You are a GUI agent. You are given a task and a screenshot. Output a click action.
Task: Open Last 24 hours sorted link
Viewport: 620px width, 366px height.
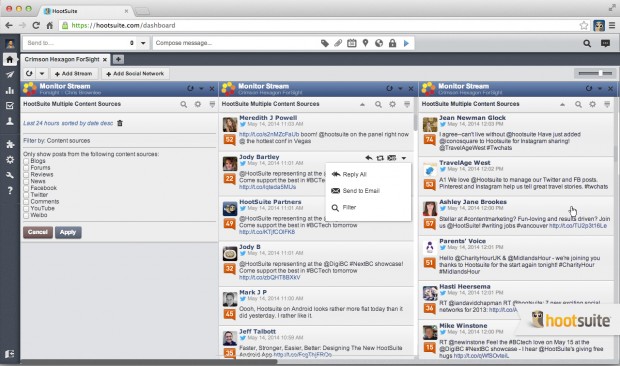[x=68, y=123]
